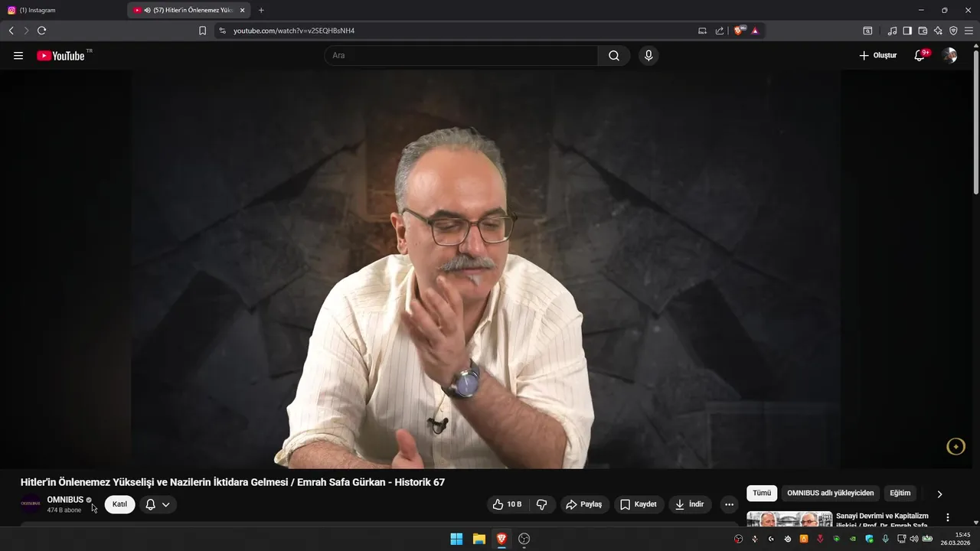Click the Katıl join button

tap(119, 504)
